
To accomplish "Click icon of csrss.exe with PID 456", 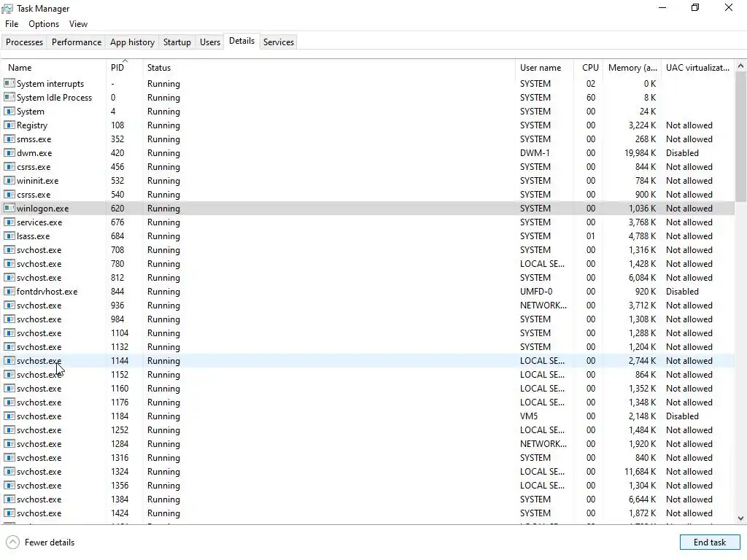I will (x=9, y=167).
